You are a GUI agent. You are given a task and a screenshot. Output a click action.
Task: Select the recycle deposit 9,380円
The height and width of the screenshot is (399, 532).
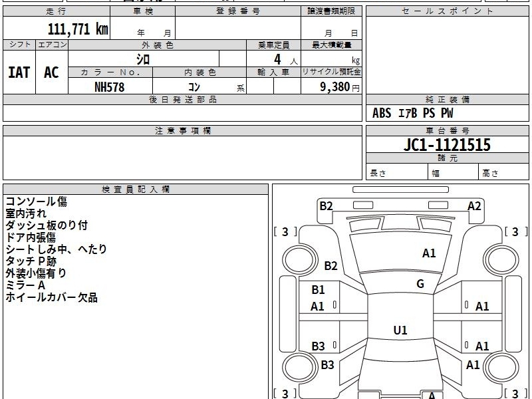pos(340,87)
